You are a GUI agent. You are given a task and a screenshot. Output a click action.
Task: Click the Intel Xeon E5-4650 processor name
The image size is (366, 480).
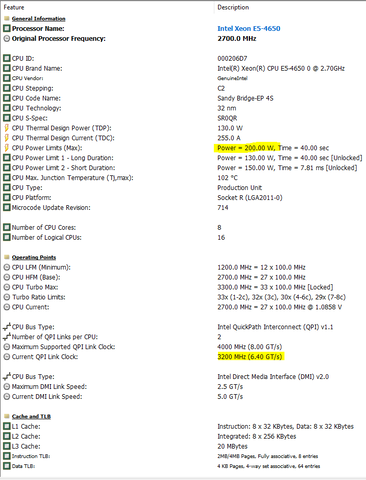click(x=249, y=28)
